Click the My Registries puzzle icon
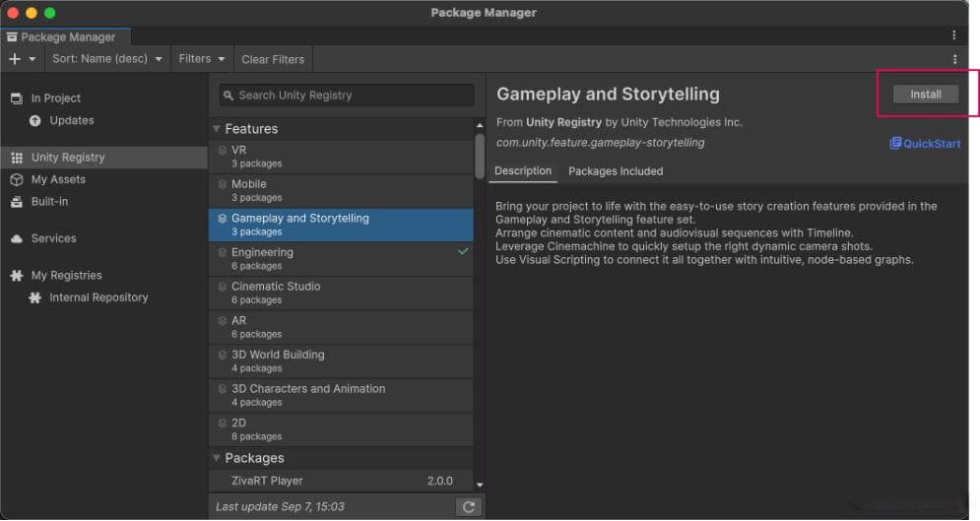This screenshot has width=980, height=521. (x=17, y=276)
